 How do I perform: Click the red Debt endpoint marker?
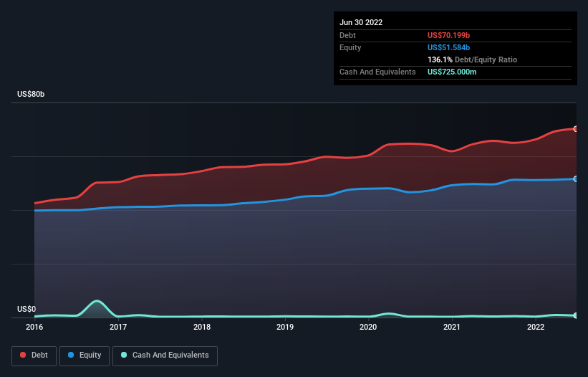click(576, 129)
